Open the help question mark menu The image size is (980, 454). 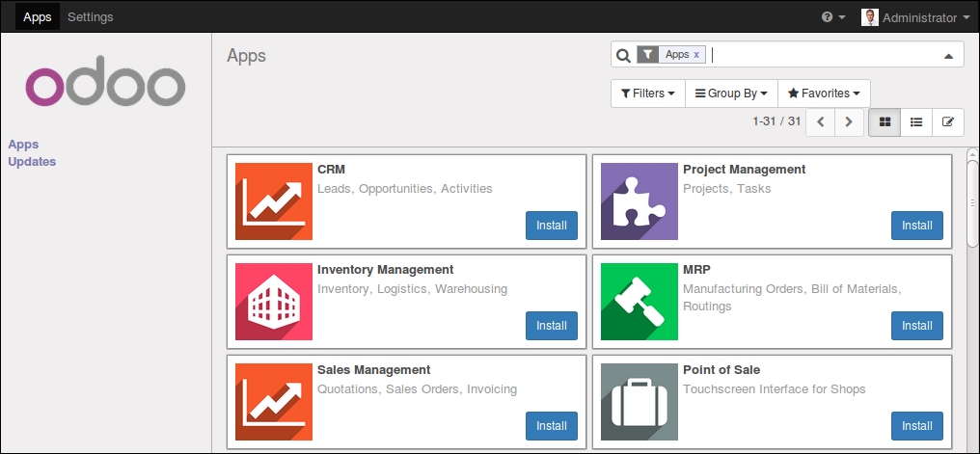[x=833, y=17]
